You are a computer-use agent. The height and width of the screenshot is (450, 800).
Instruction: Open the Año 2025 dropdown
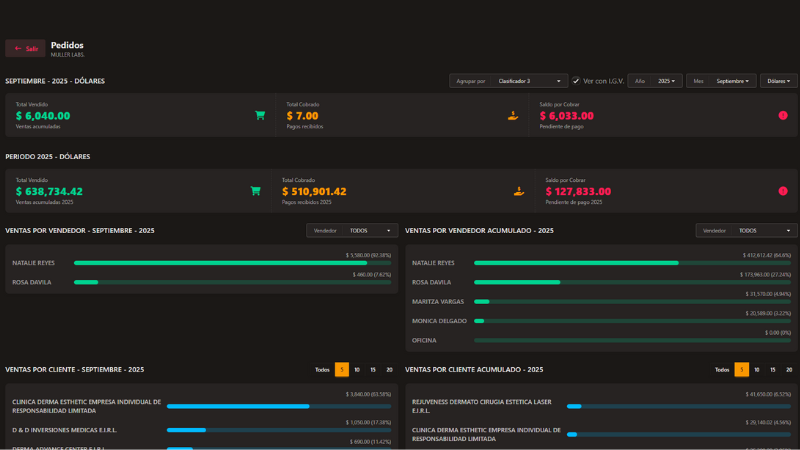[x=668, y=81]
